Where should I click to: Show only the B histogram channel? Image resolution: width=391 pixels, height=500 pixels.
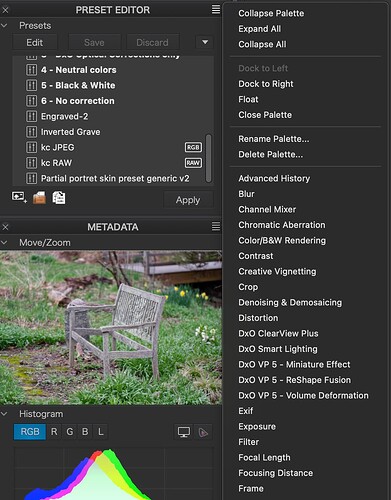click(x=85, y=432)
